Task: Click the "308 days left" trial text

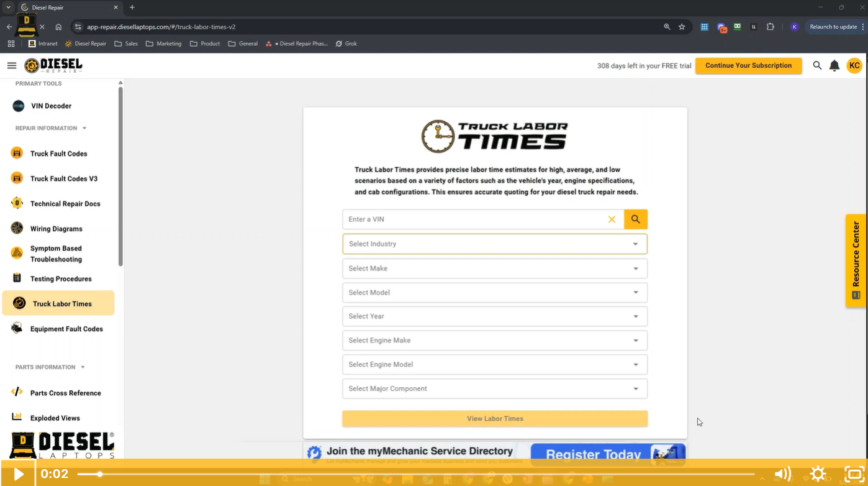Action: 644,66
